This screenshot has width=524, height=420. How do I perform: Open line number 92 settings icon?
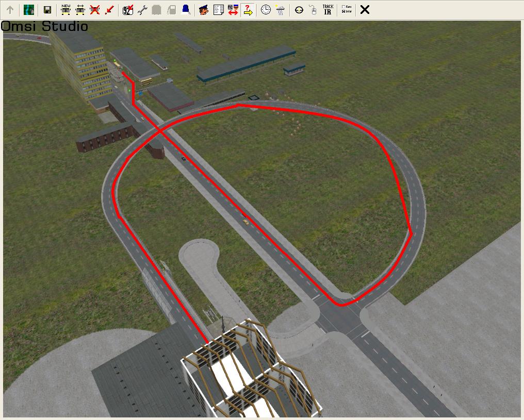128,10
